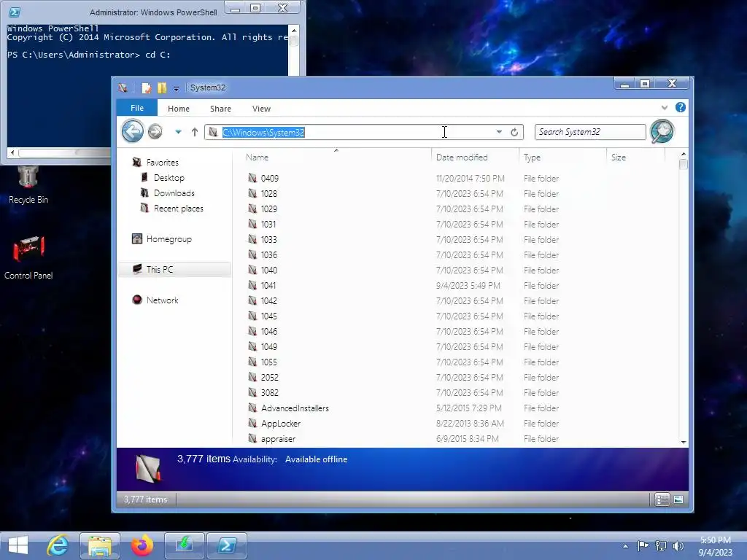
Task: Click the address bar path C:\Windows\System32
Action: (x=263, y=133)
